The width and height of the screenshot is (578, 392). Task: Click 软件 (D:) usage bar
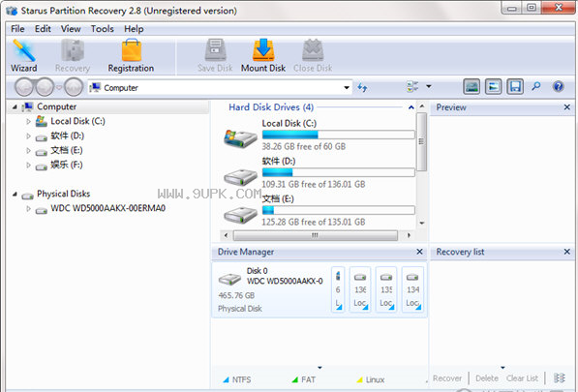tap(339, 172)
